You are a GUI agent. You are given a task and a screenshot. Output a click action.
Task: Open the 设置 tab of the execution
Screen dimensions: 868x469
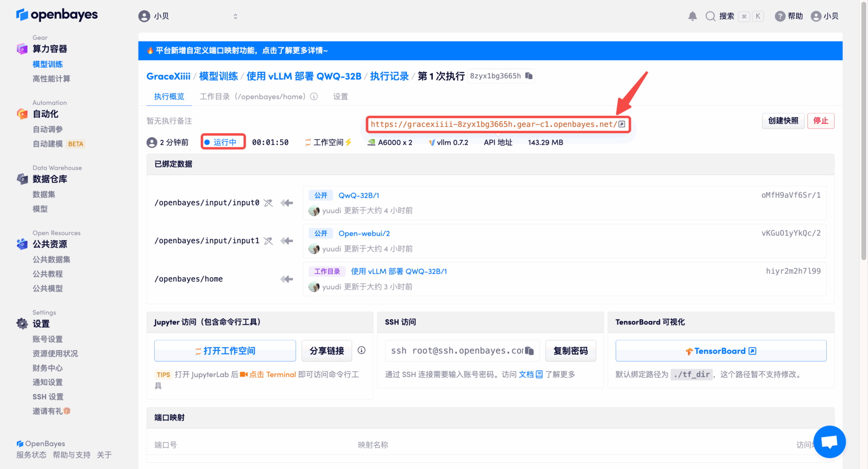tap(341, 96)
